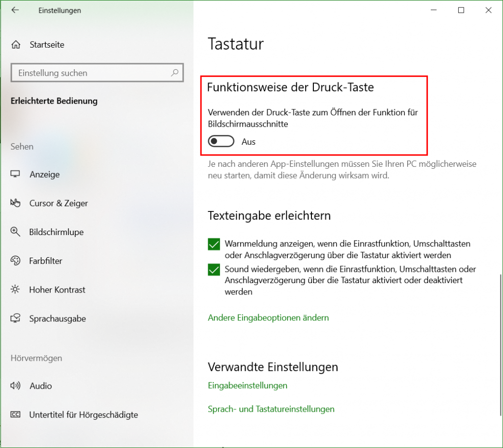Select the Hoher Kontrast icon
The height and width of the screenshot is (448, 503).
(x=16, y=290)
